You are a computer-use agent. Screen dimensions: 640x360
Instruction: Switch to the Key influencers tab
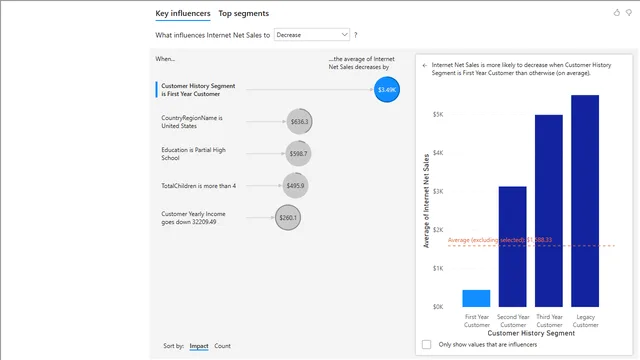point(182,13)
